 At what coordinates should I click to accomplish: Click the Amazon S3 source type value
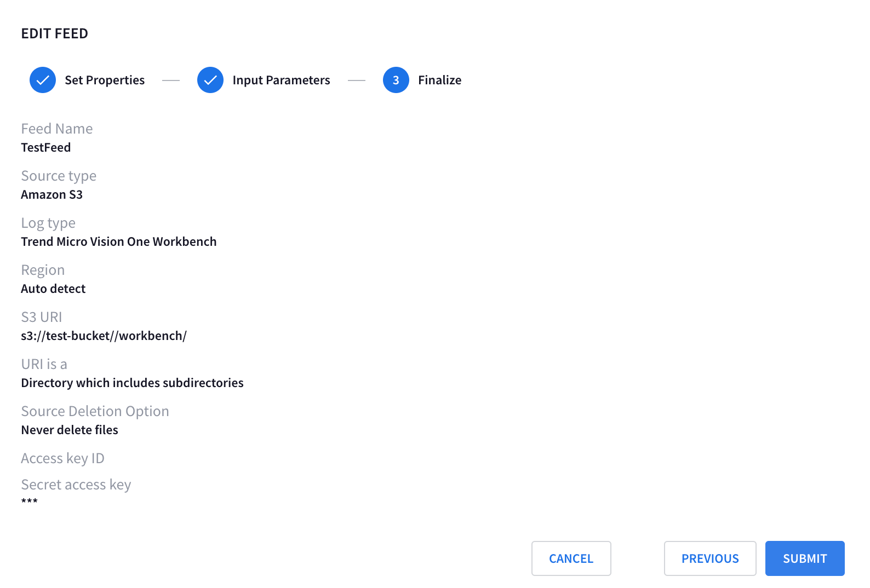pyautogui.click(x=51, y=194)
